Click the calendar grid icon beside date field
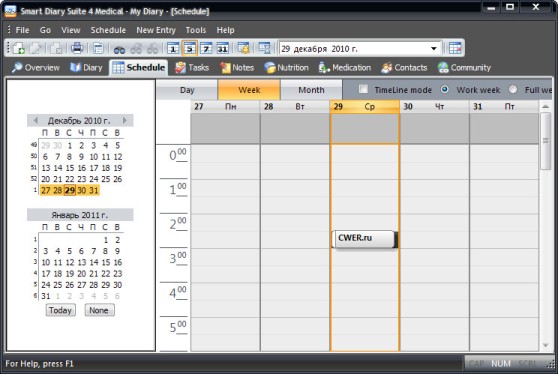The height and width of the screenshot is (374, 558). 455,48
